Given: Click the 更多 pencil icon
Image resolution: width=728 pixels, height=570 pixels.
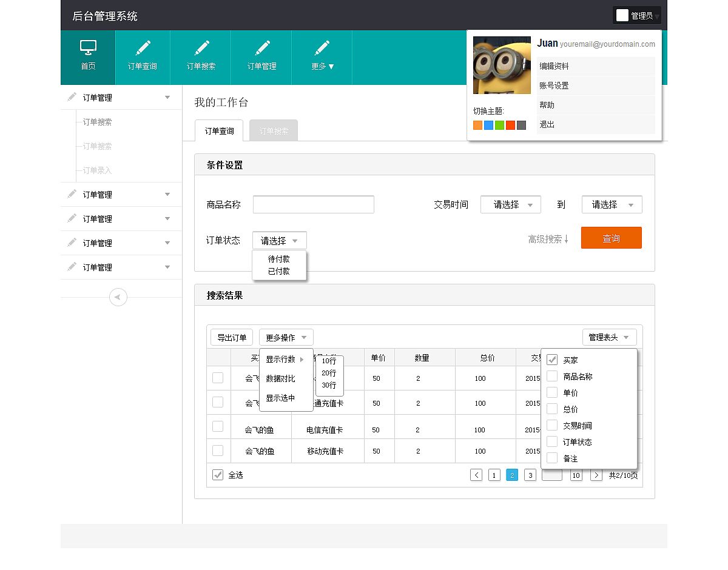Looking at the screenshot, I should (322, 46).
